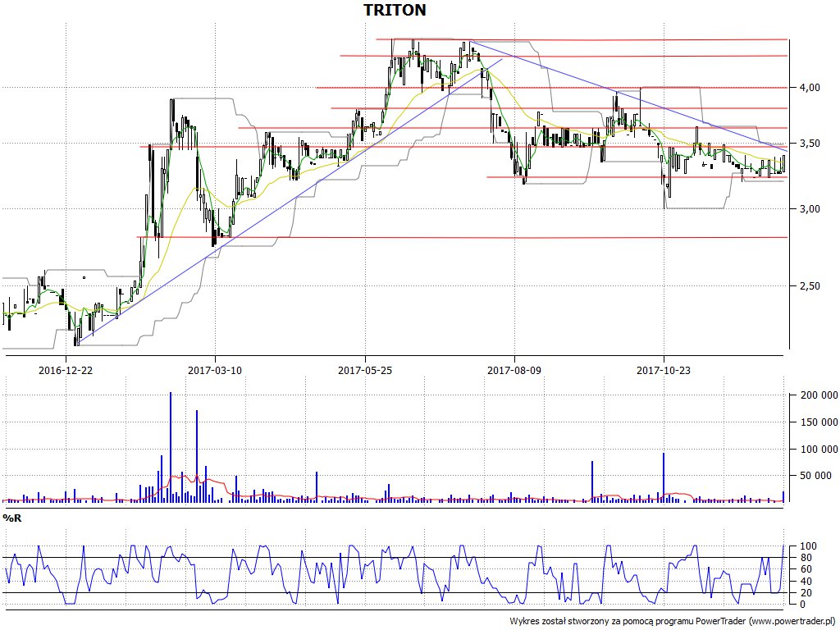Click the tallest volume bar near 200 000
This screenshot has width=840, height=630.
tap(171, 447)
